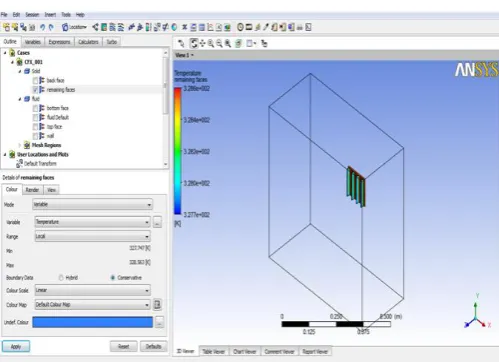The width and height of the screenshot is (499, 362).
Task: Click the Undo arrow in toolbar
Action: pos(43,27)
